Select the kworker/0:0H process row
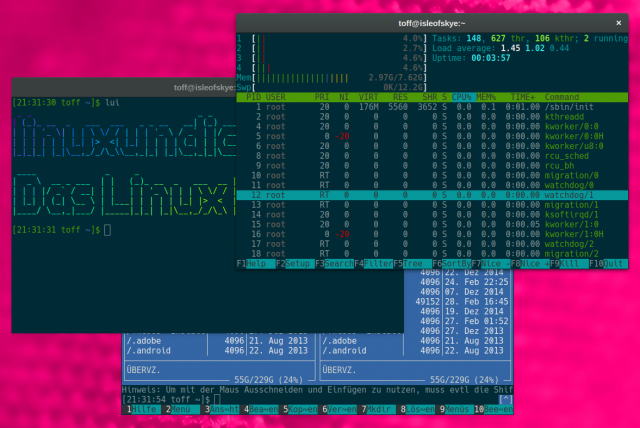 point(432,136)
